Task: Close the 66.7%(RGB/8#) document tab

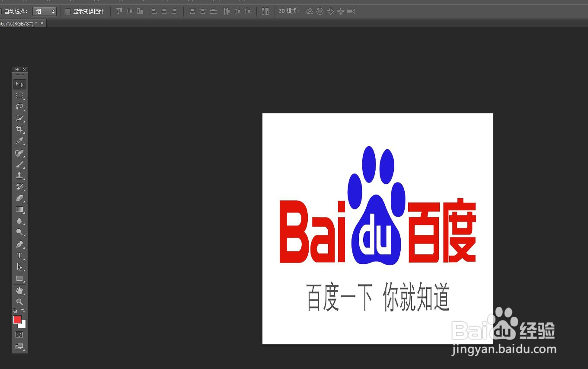Action: click(42, 23)
